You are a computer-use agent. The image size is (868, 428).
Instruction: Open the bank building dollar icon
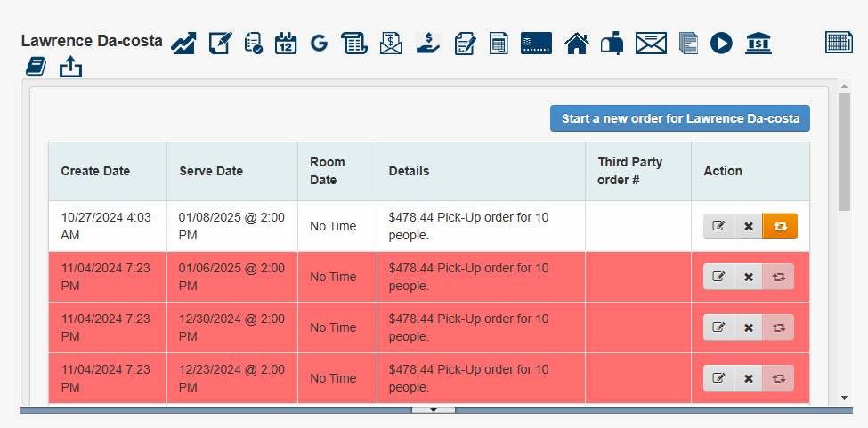(x=758, y=43)
